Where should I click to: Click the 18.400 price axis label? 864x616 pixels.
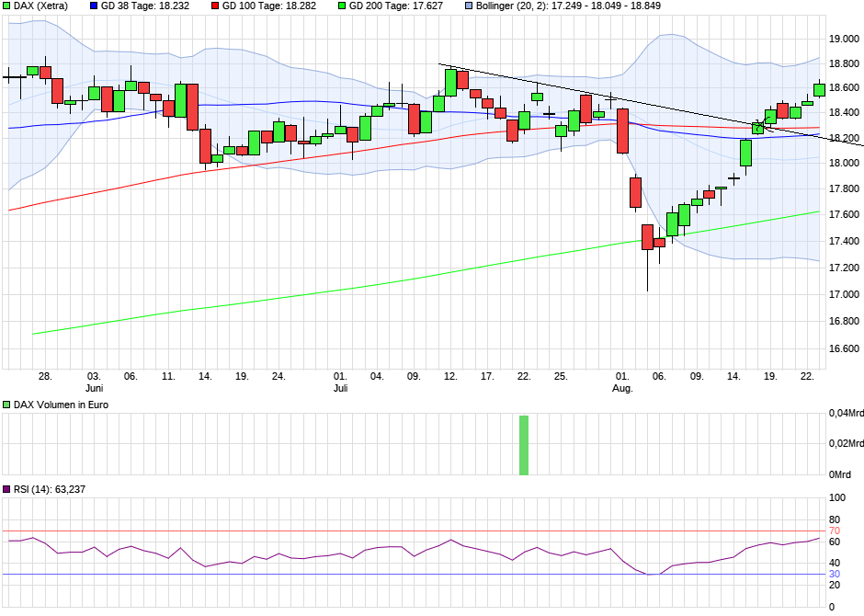tap(844, 112)
